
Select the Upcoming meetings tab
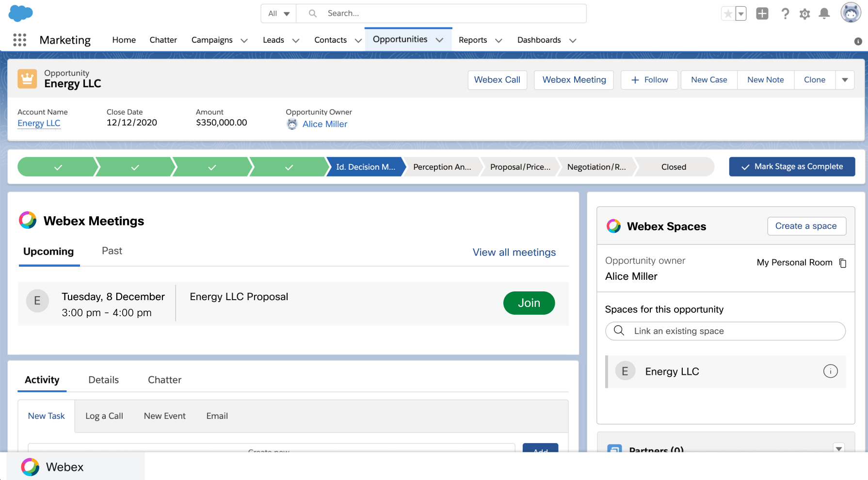[x=48, y=251]
